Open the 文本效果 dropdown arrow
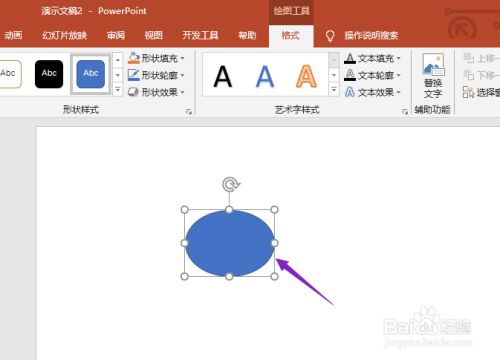This screenshot has width=500, height=360. click(398, 92)
